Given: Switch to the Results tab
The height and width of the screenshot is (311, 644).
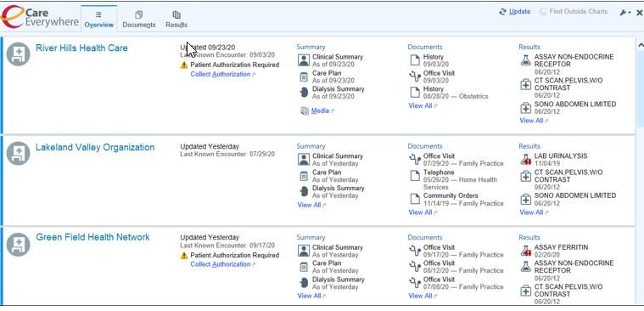Looking at the screenshot, I should click(176, 19).
